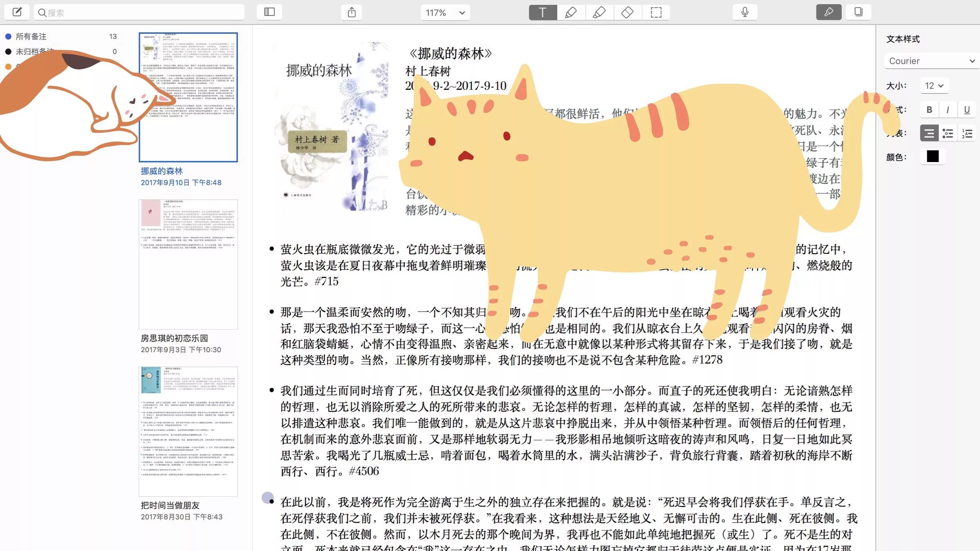
Task: Open the 117% zoom dropdown
Action: [445, 13]
